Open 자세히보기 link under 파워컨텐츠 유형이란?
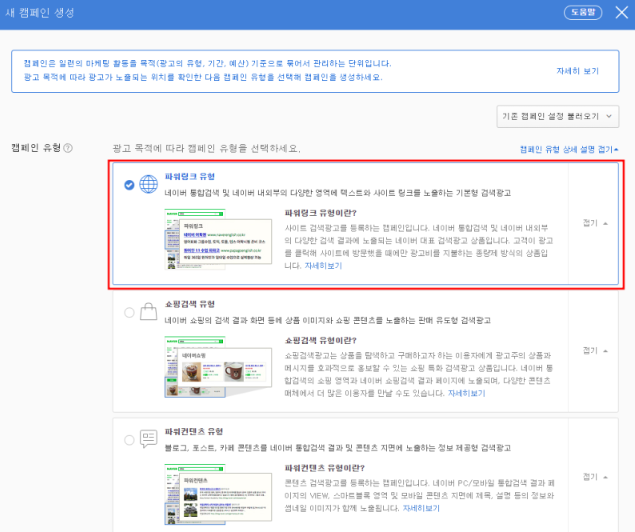Image resolution: width=635 pixels, height=532 pixels. tap(421, 509)
